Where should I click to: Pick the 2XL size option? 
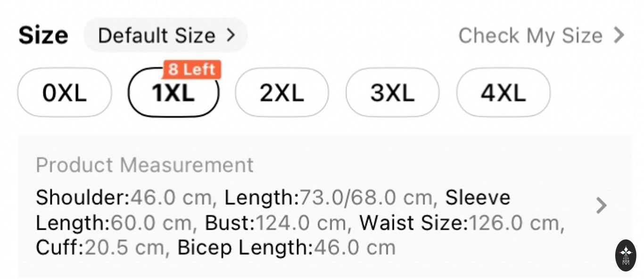pyautogui.click(x=282, y=93)
